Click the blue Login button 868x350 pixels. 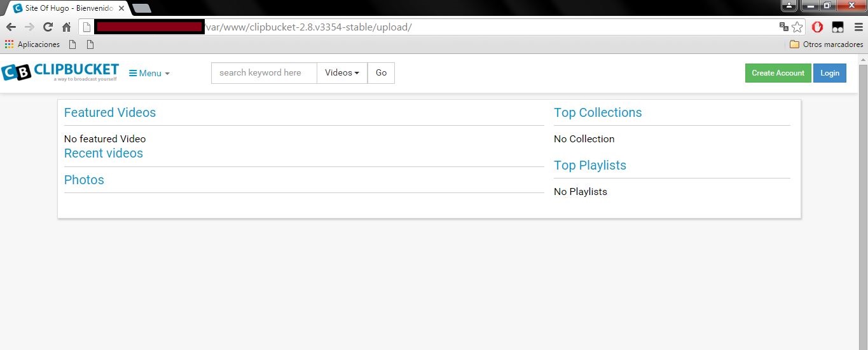click(x=829, y=73)
